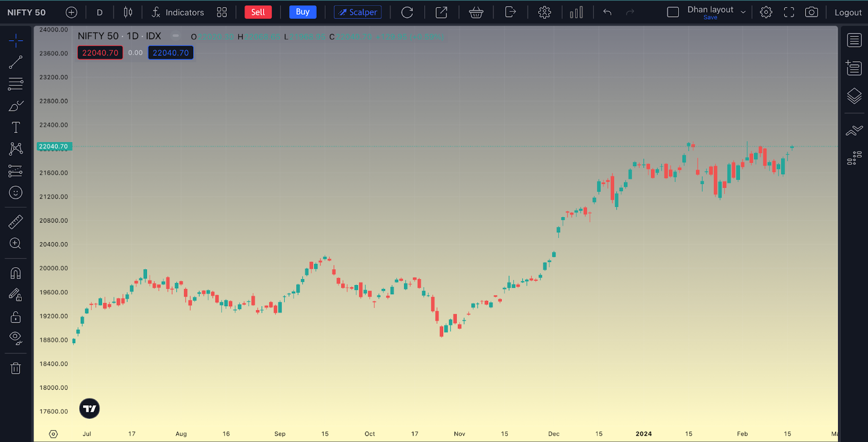868x442 pixels.
Task: Open the emoji icons tool
Action: 16,193
